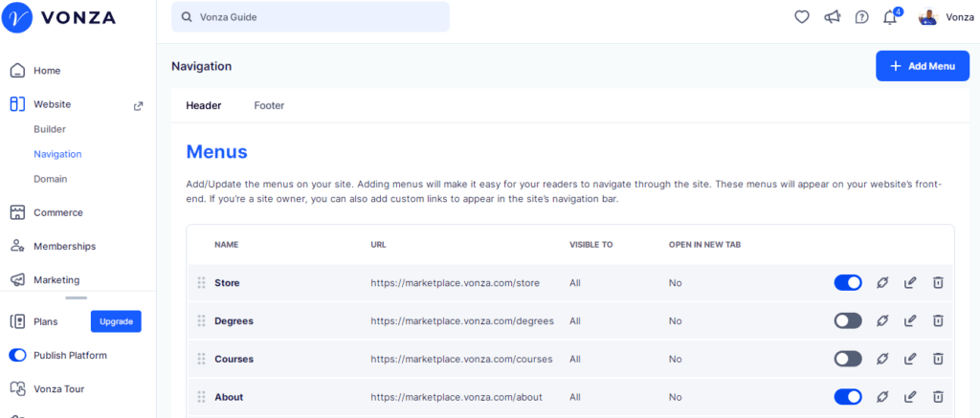Delete the Courses menu item
980x418 pixels.
click(x=938, y=359)
